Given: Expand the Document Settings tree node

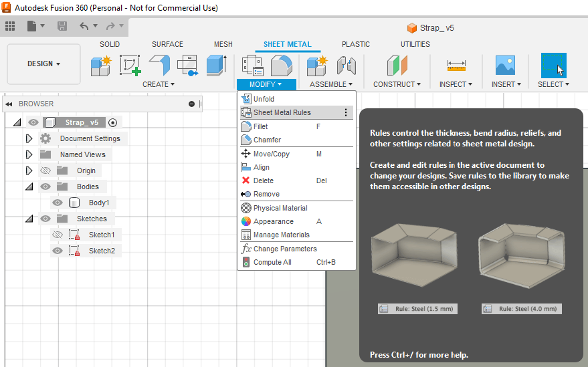Looking at the screenshot, I should pos(29,138).
